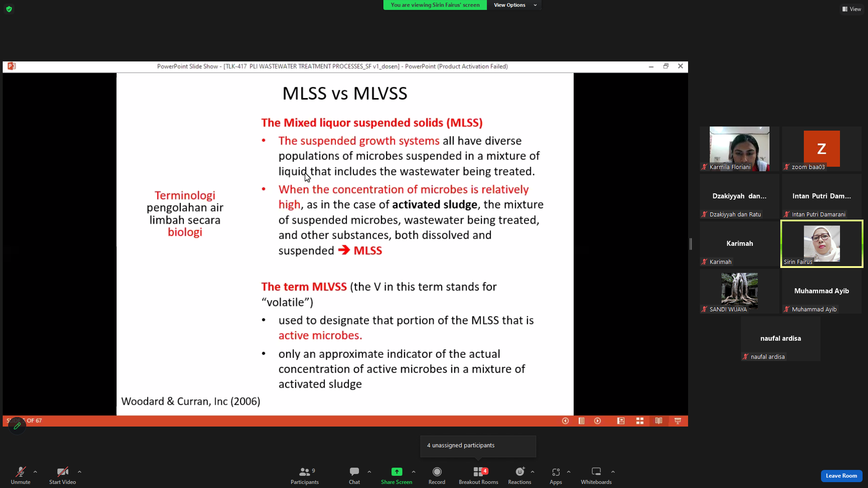Select Karmila Floriani video tile
This screenshot has height=488, width=868.
point(740,149)
